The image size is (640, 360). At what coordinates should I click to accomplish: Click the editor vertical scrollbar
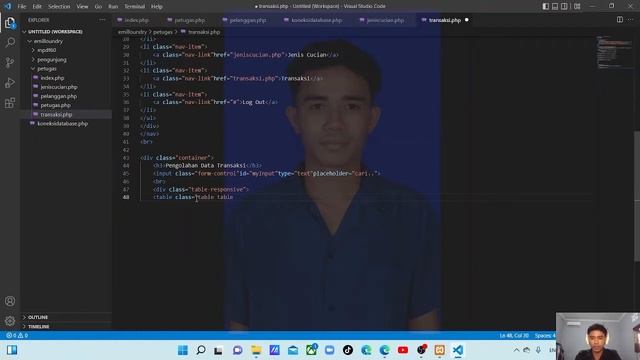click(637, 196)
